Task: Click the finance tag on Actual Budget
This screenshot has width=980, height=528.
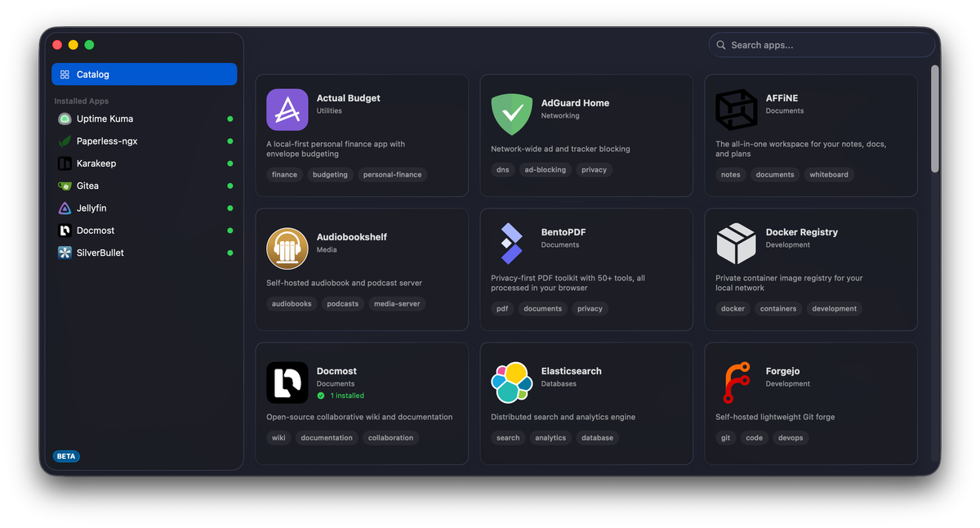Action: (284, 174)
